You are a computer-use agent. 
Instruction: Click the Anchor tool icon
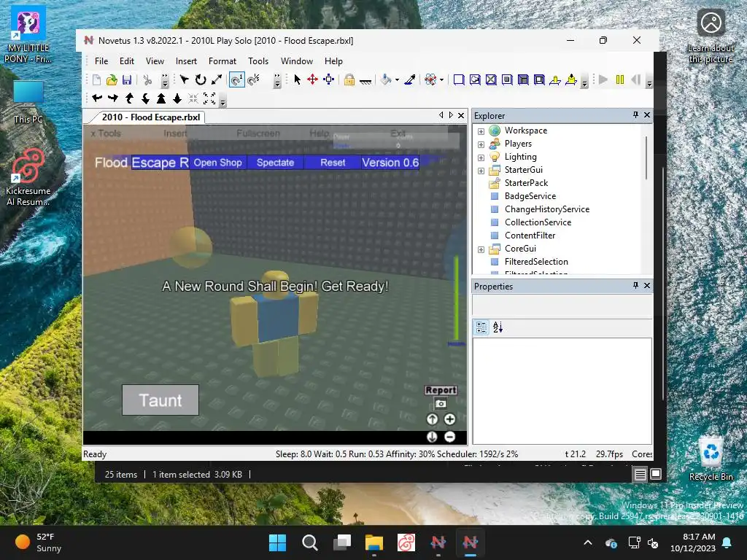tap(365, 80)
